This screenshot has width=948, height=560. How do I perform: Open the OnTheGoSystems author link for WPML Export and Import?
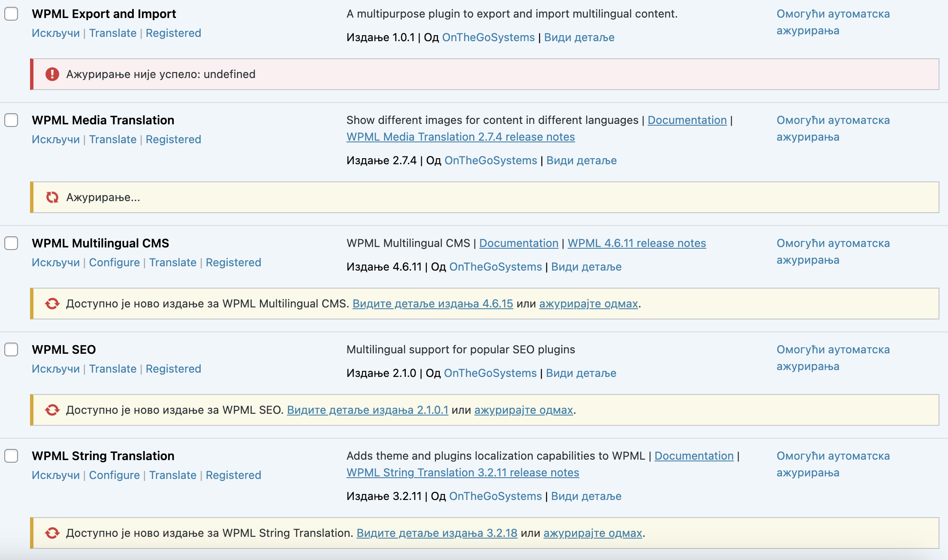coord(488,37)
